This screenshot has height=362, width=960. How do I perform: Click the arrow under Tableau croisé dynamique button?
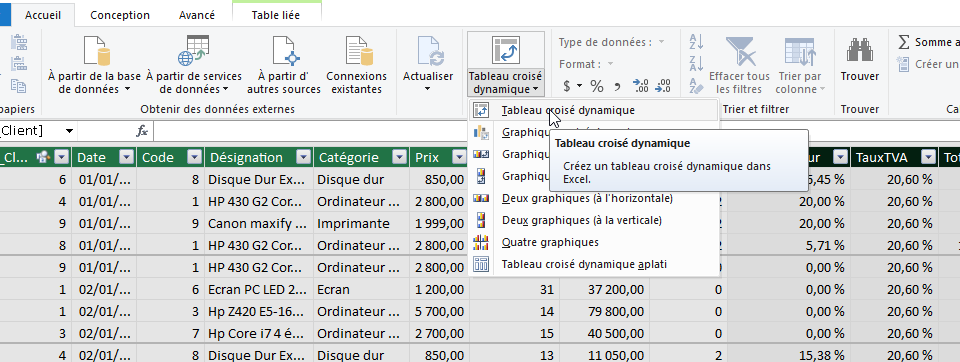tap(535, 90)
